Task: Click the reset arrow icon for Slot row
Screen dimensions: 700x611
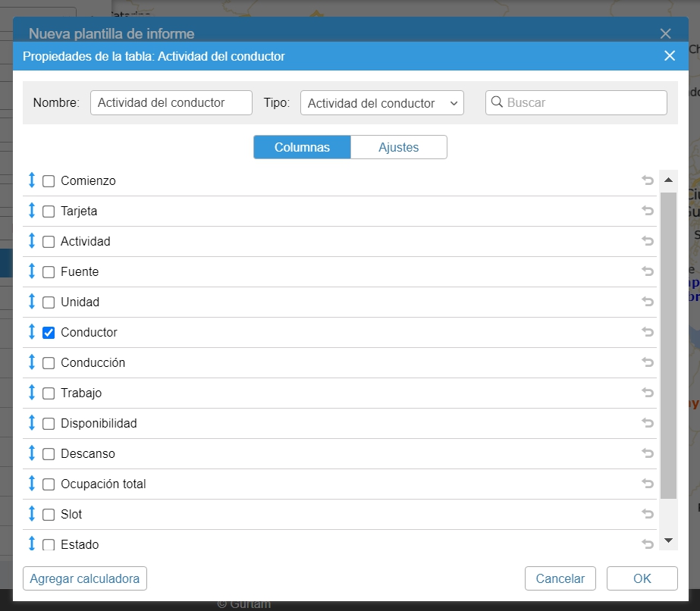Action: point(648,514)
